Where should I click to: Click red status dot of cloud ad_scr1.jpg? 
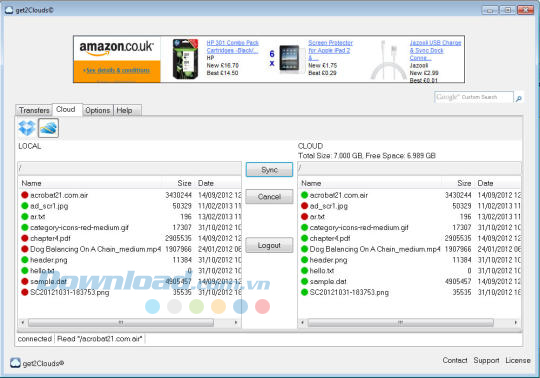[x=304, y=206]
